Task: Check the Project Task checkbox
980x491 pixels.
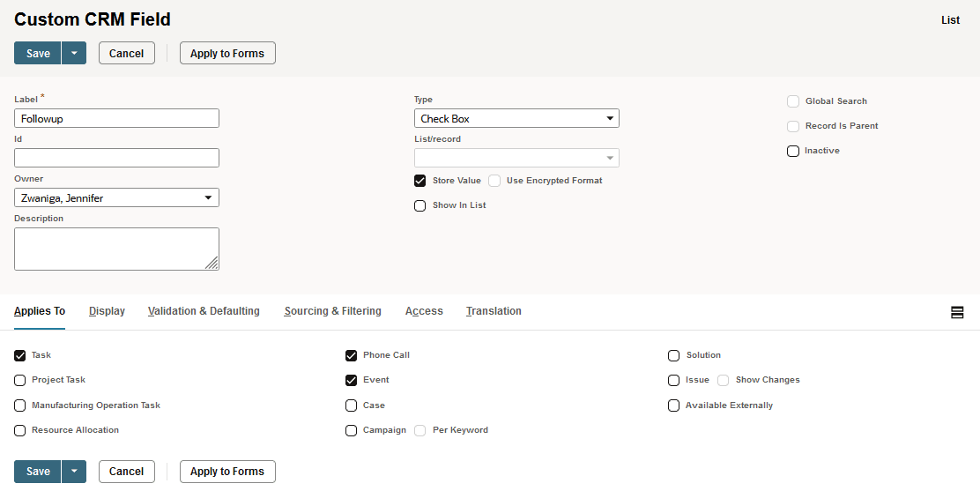Action: (20, 380)
